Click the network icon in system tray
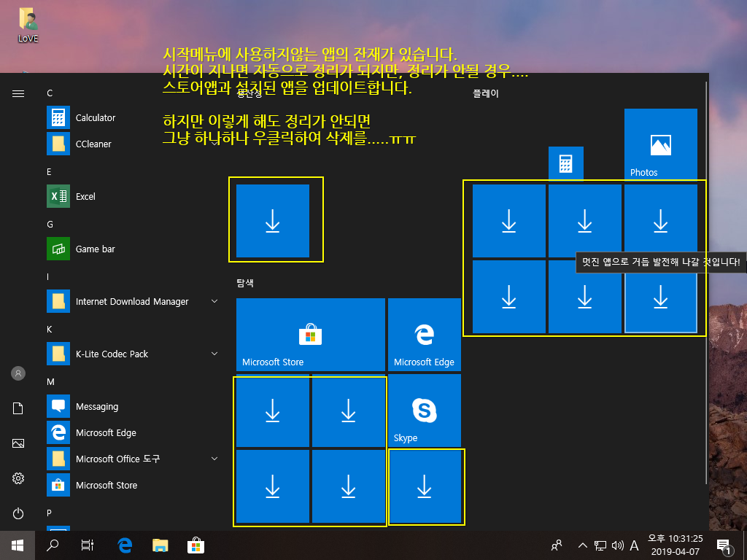 (600, 545)
